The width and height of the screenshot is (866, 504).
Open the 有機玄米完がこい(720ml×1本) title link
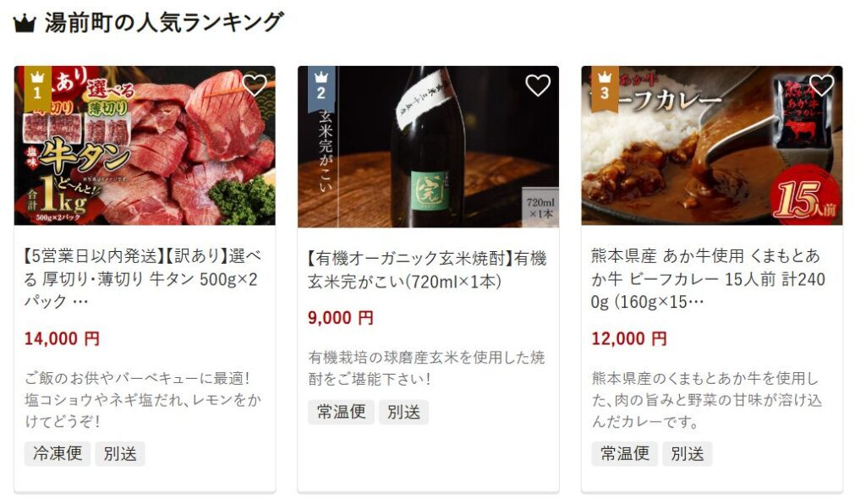427,270
